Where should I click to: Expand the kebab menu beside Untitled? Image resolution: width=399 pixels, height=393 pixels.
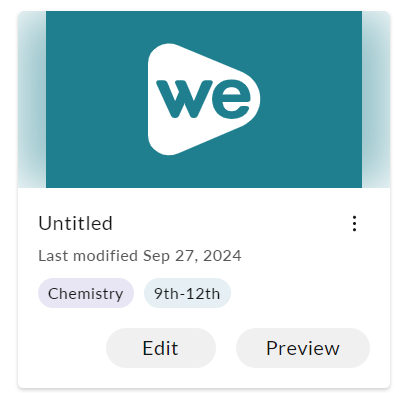pyautogui.click(x=354, y=223)
